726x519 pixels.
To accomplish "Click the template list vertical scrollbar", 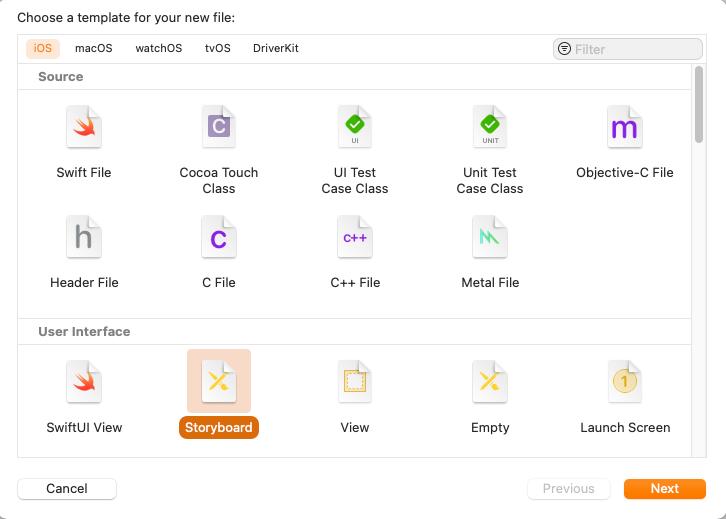I will [699, 104].
